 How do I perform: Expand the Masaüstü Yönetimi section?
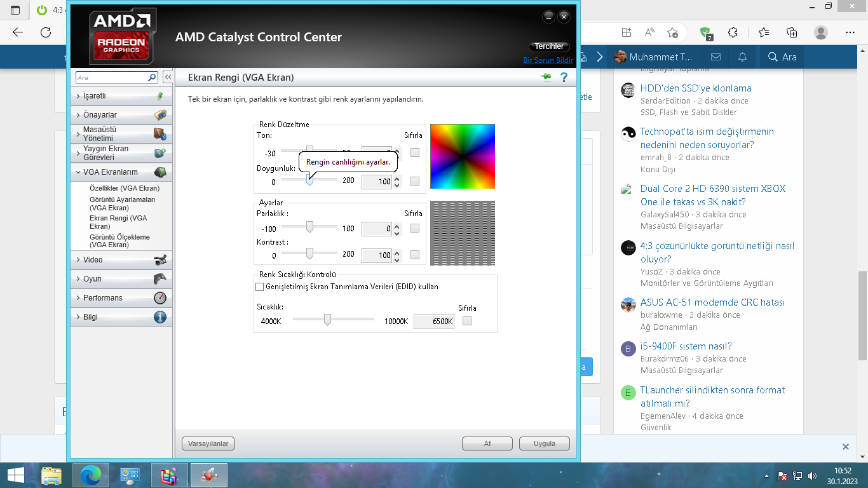pos(121,134)
